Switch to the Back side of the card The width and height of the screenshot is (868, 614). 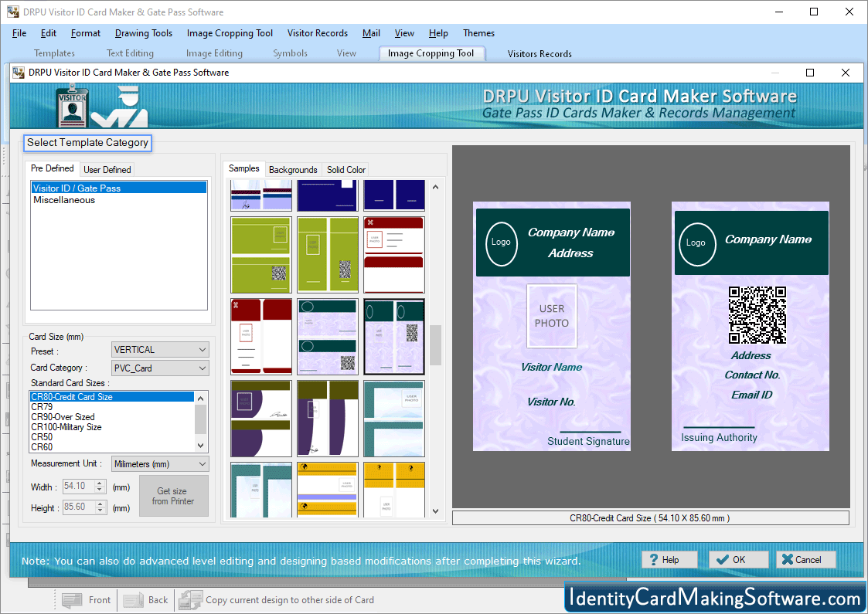(x=145, y=599)
